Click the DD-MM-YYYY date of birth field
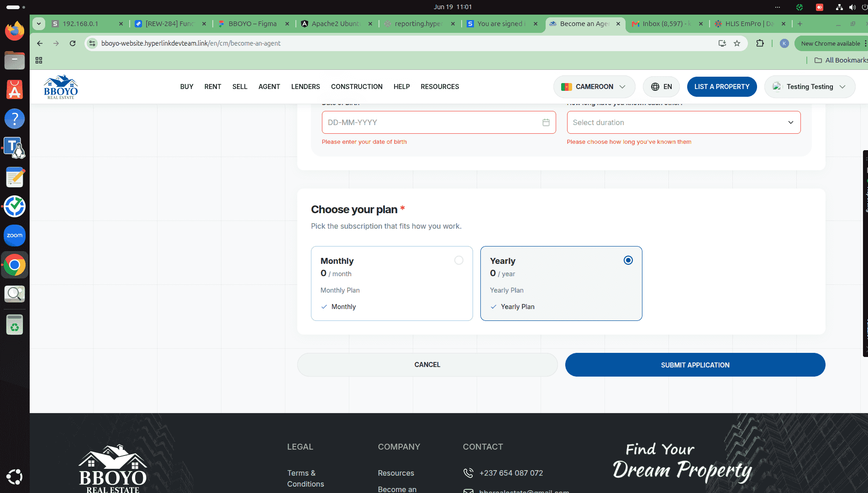 439,122
